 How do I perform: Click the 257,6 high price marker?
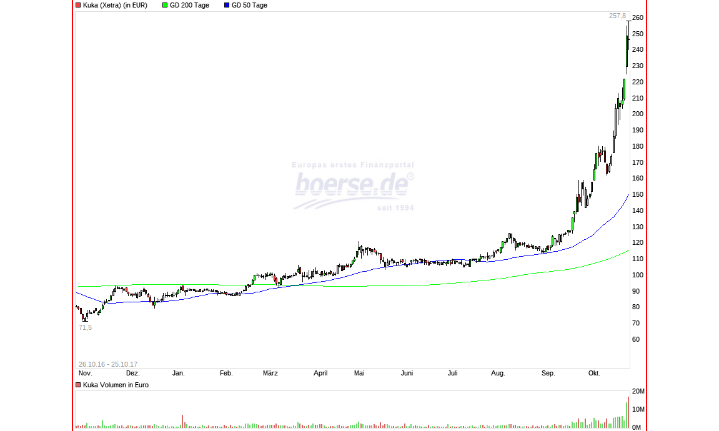pos(616,16)
